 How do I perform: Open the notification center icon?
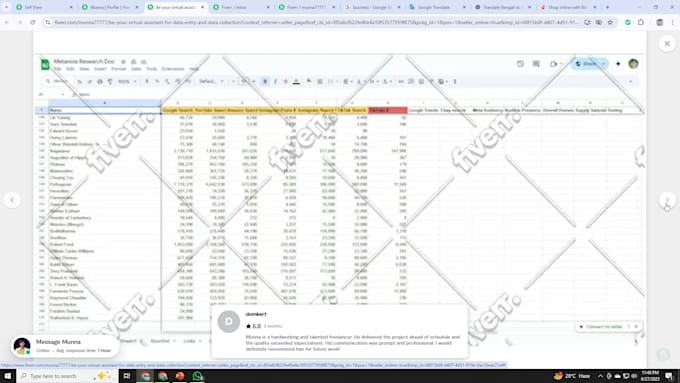669,376
